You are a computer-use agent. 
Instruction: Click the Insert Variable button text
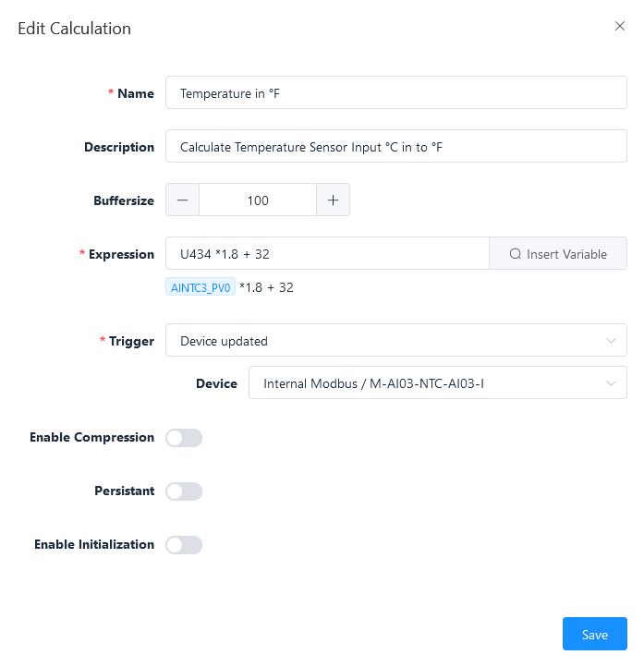click(x=566, y=254)
